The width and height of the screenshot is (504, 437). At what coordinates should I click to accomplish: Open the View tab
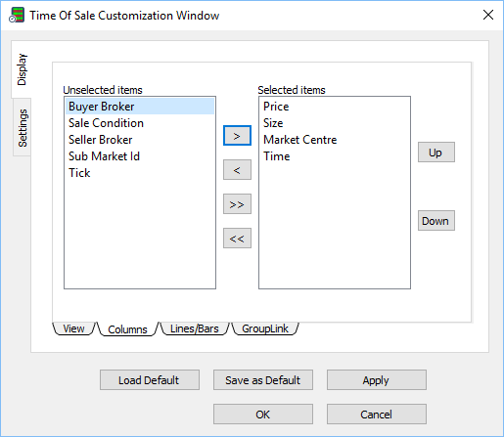pyautogui.click(x=73, y=328)
